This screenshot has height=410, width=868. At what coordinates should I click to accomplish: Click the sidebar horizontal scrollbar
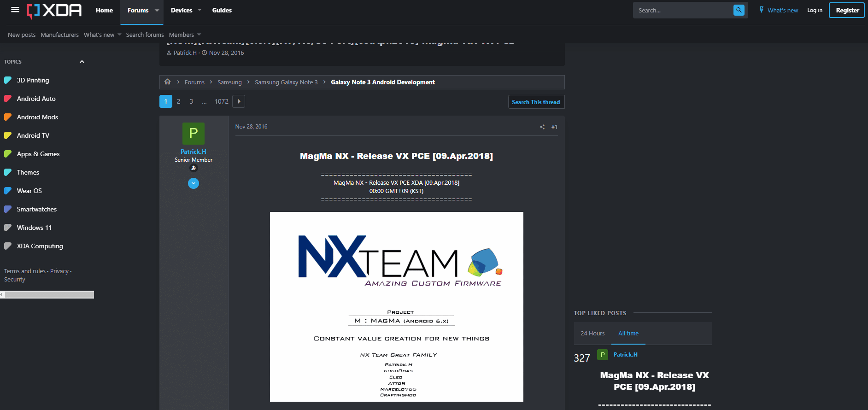pyautogui.click(x=47, y=295)
